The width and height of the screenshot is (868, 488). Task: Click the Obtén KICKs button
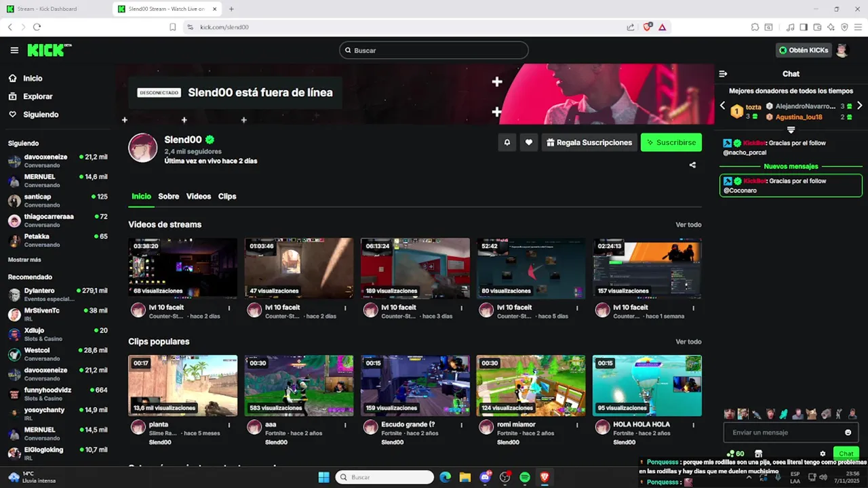tap(804, 50)
